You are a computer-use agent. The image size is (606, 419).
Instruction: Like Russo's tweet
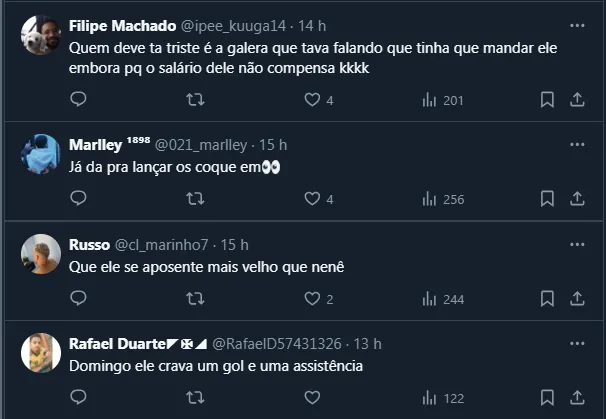coord(312,298)
